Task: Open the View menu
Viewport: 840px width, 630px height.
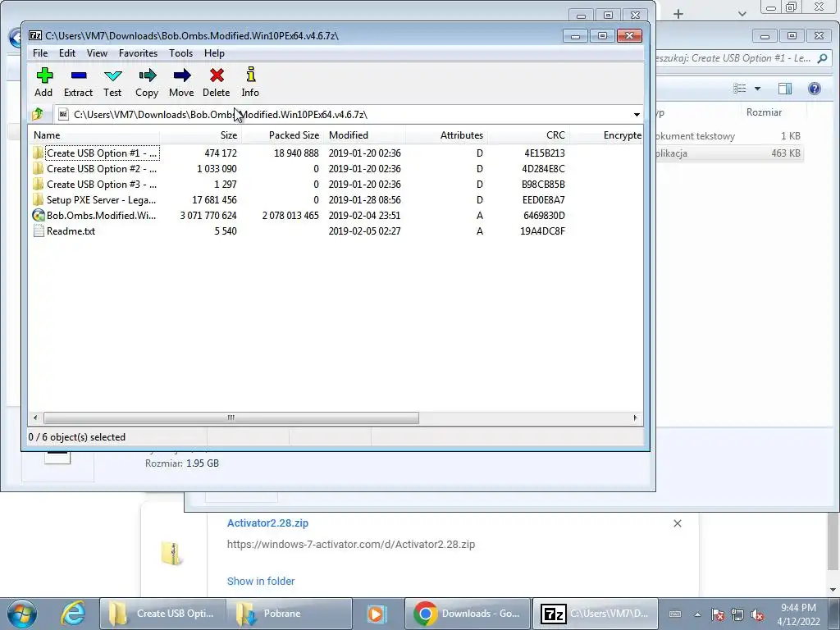Action: coord(97,53)
